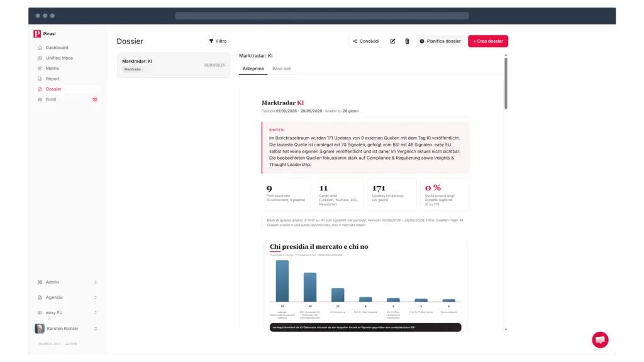Open the Karsten Richter user menu

coord(67,328)
